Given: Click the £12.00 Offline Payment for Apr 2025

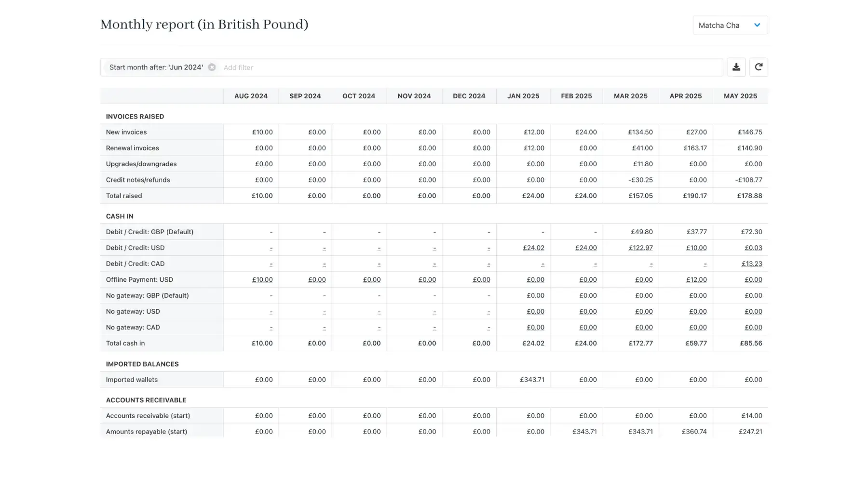Looking at the screenshot, I should pos(696,279).
